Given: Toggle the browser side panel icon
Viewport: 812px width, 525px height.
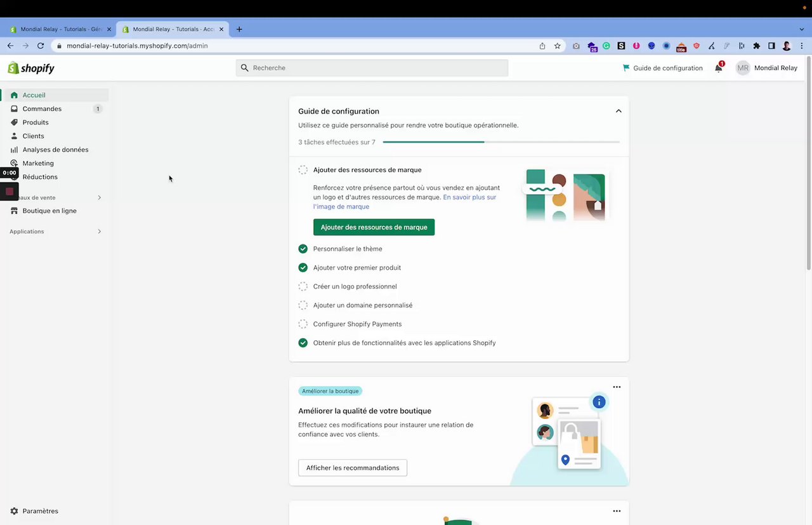Looking at the screenshot, I should coord(772,46).
